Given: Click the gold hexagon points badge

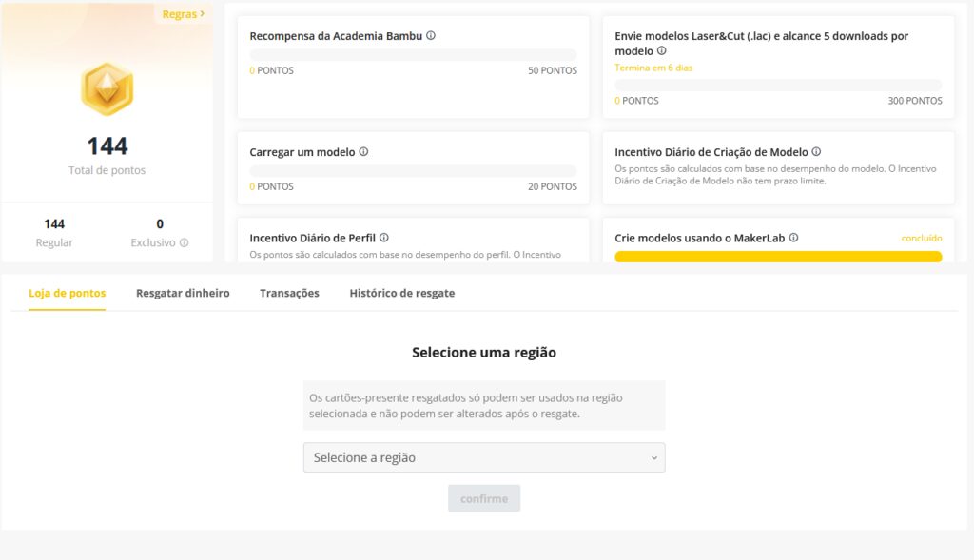Looking at the screenshot, I should 107,89.
